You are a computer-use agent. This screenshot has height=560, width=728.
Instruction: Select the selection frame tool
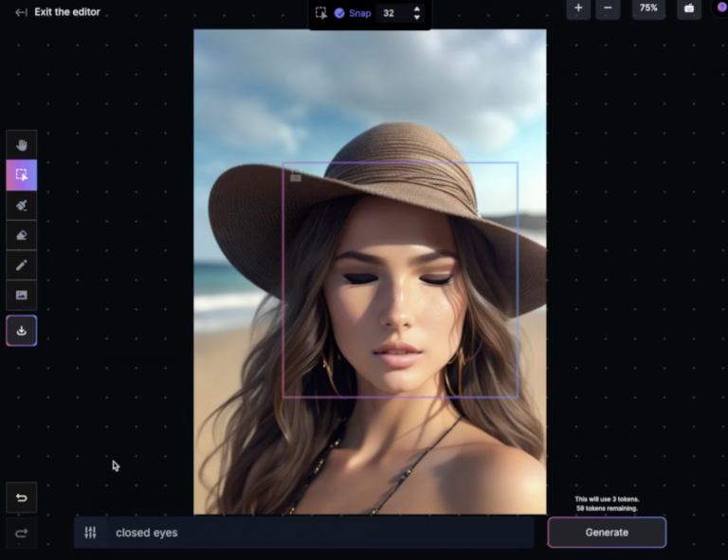click(x=21, y=175)
